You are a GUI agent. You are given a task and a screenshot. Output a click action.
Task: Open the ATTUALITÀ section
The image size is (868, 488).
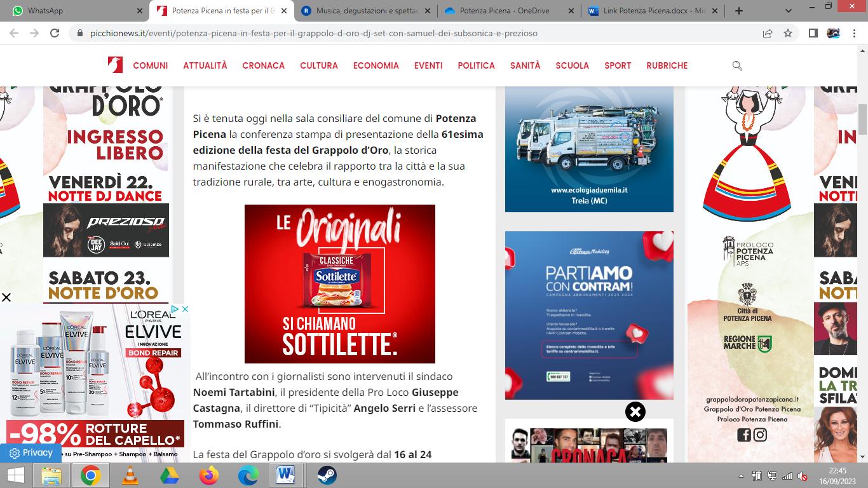205,65
